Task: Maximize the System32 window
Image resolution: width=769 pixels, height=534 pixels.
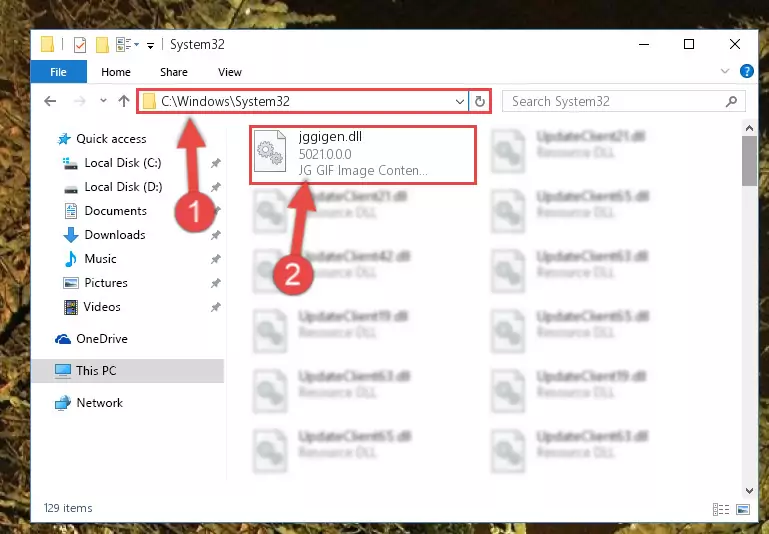Action: click(x=689, y=45)
